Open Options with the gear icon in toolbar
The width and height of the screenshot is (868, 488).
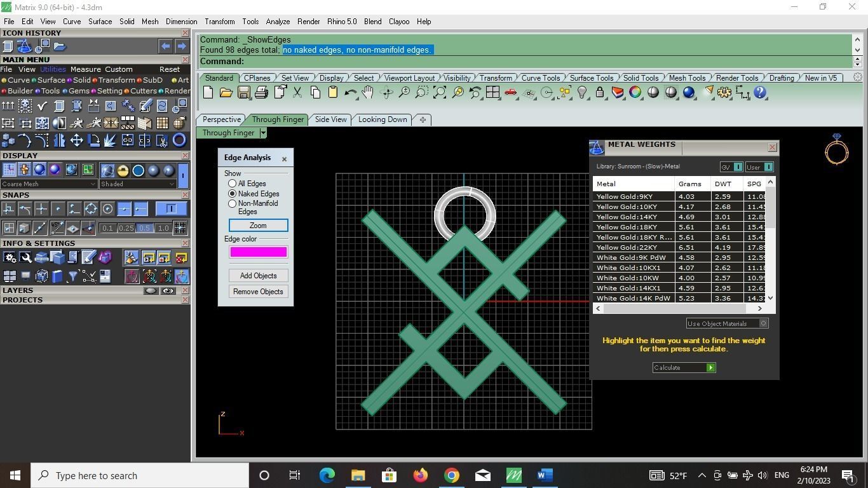724,93
